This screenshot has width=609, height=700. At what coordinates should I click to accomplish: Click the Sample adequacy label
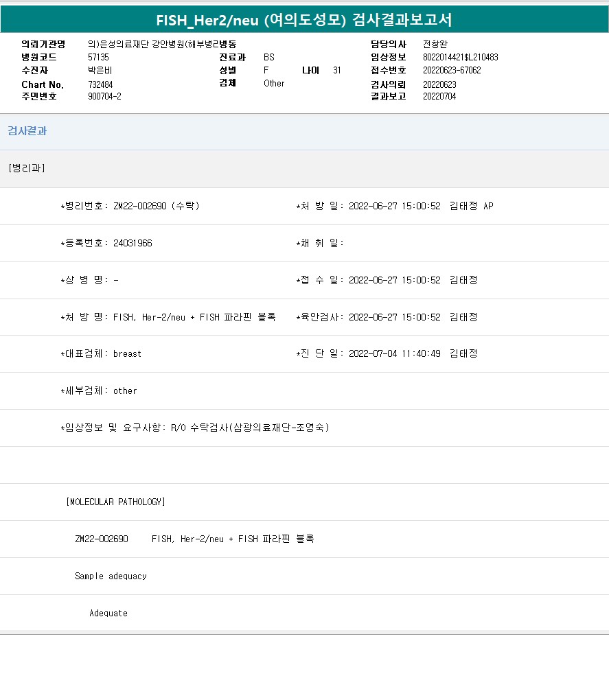tap(111, 576)
